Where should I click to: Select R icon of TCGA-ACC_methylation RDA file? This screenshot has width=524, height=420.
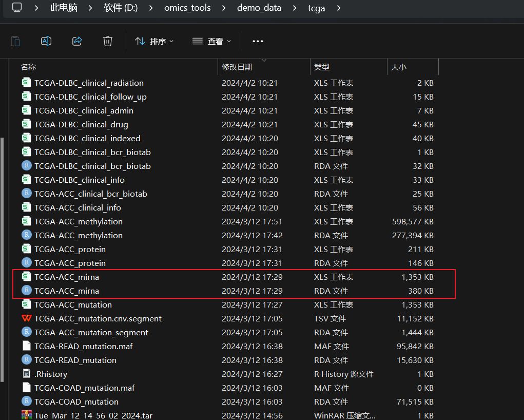(x=26, y=235)
